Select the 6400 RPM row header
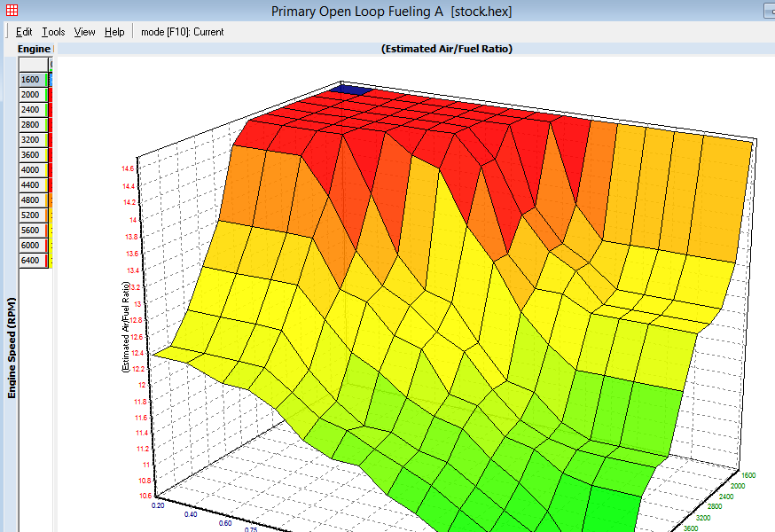Screen dimensions: 775x532 tap(30, 261)
